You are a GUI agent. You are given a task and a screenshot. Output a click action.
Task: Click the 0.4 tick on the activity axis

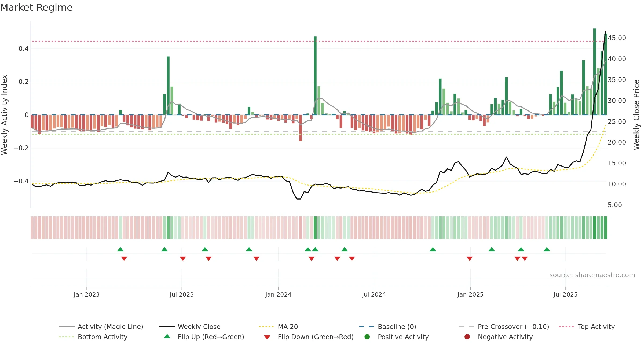[x=23, y=49]
